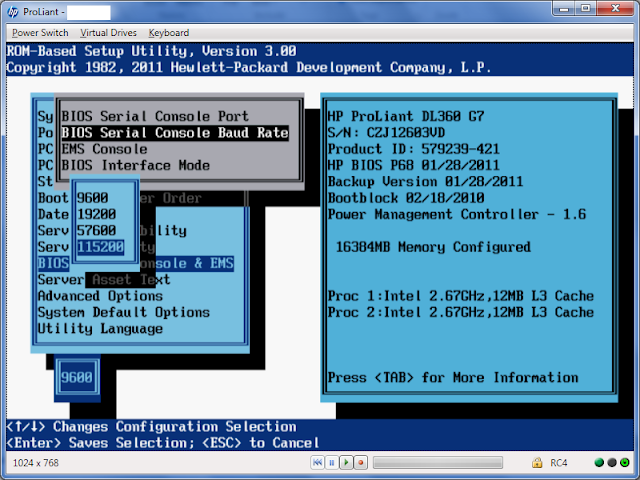Image resolution: width=640 pixels, height=480 pixels.
Task: Select the Utility Language entry
Action: click(x=100, y=329)
